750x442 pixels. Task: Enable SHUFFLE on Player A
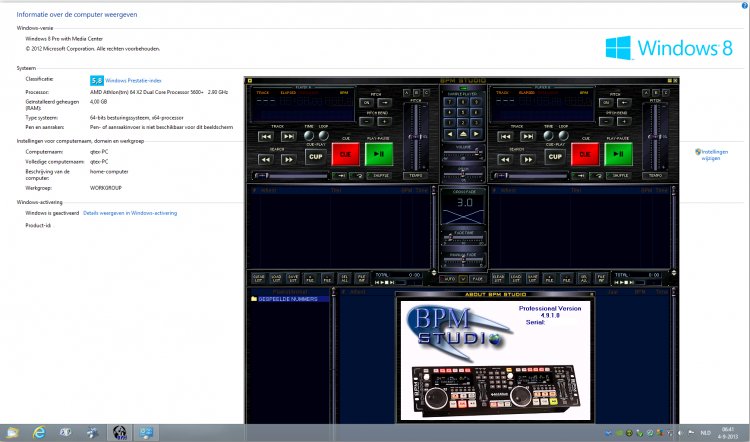click(381, 176)
